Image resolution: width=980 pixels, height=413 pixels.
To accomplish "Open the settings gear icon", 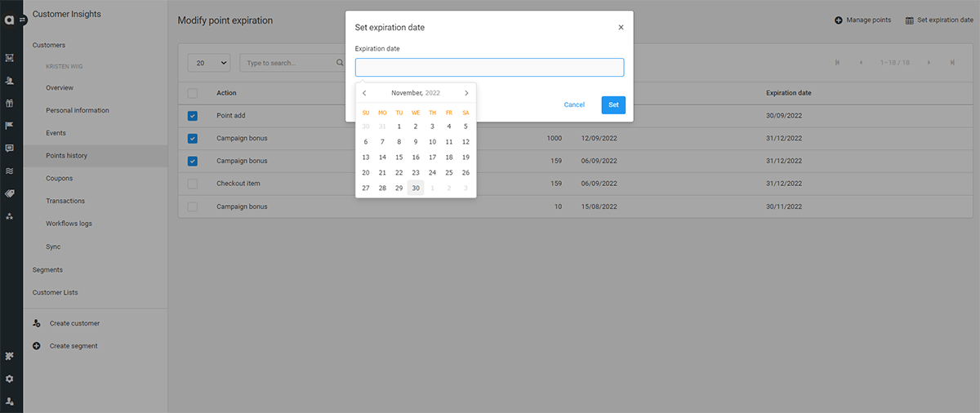I will [x=9, y=379].
